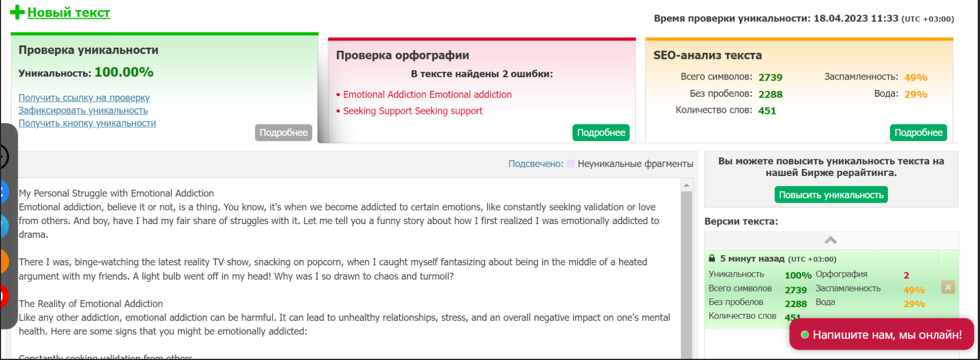Viewport: 980px width, 360px height.
Task: Click the red share icon in sidebar
Action: [x=3, y=295]
